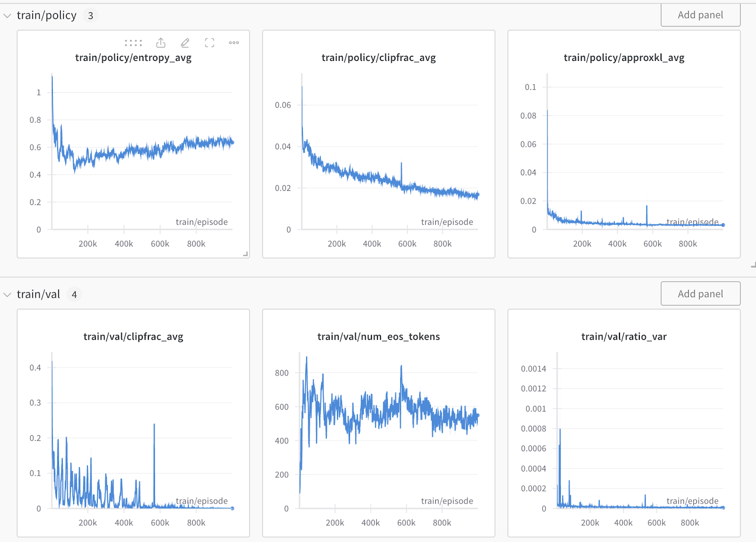Click the train/val section title

pos(38,294)
